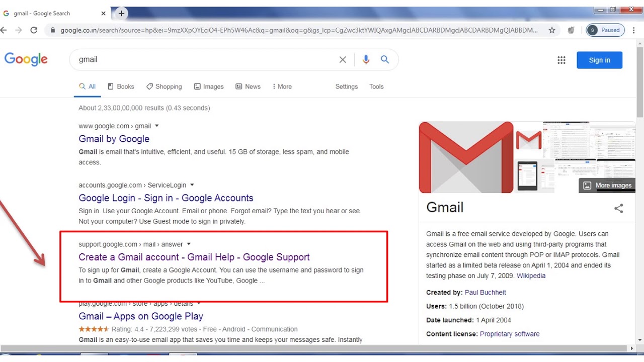Open the More search categories menu

282,86
